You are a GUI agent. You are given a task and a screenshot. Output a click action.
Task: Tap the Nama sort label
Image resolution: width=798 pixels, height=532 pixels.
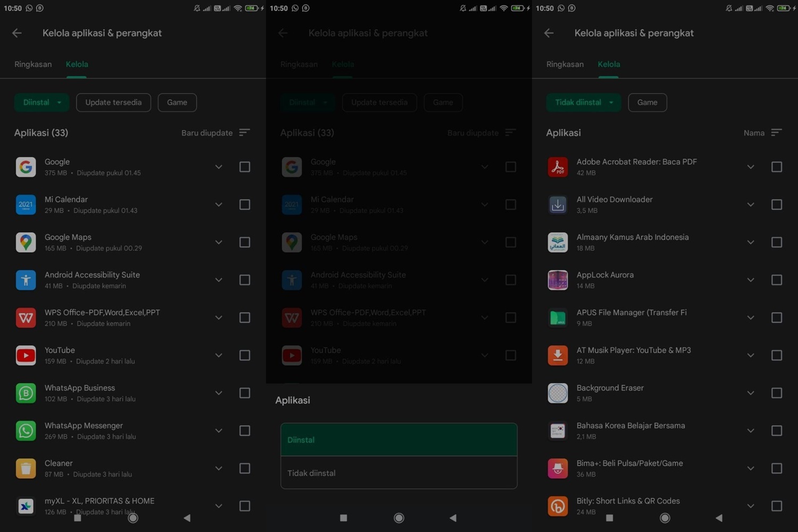click(753, 133)
